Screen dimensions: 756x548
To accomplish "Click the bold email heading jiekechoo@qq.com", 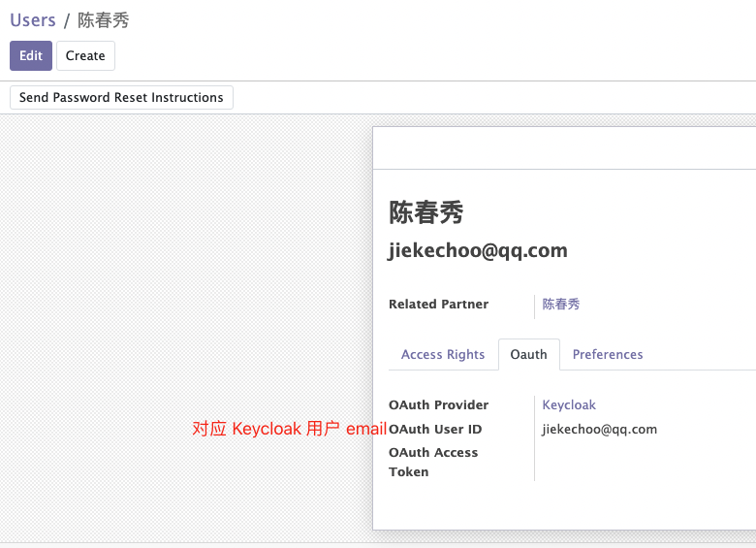I will tap(478, 250).
